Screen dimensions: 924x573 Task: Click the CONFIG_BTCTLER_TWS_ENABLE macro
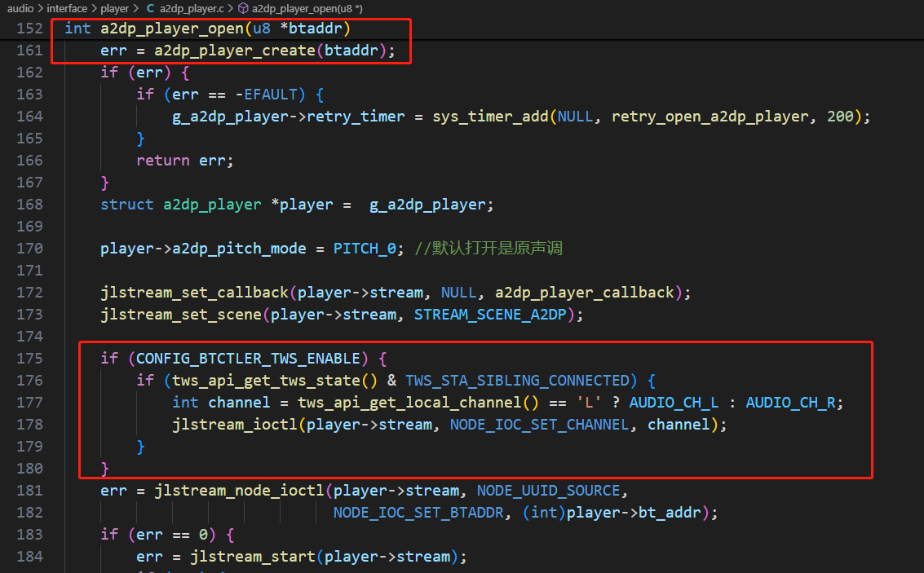248,359
